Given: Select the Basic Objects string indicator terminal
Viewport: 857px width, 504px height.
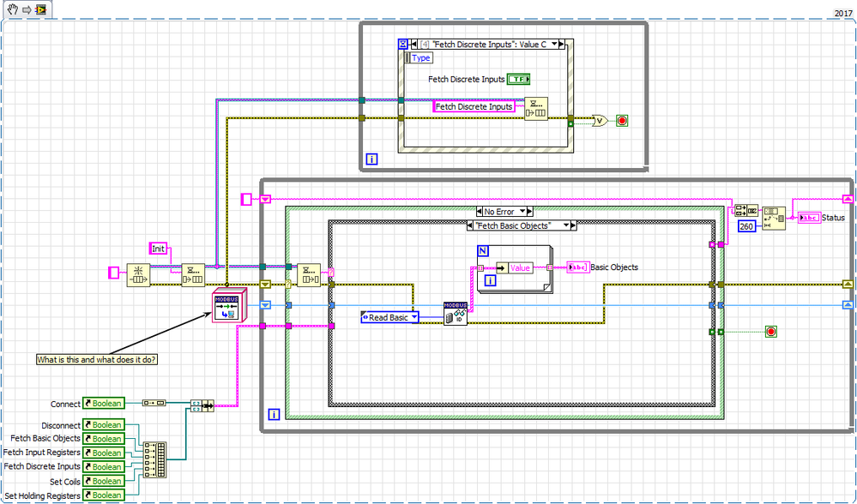Looking at the screenshot, I should click(x=577, y=267).
